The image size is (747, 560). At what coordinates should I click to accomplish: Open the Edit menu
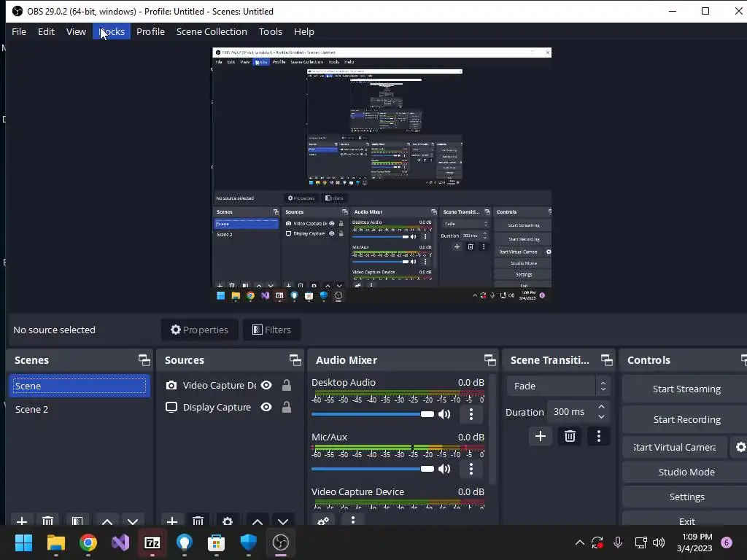(x=46, y=31)
